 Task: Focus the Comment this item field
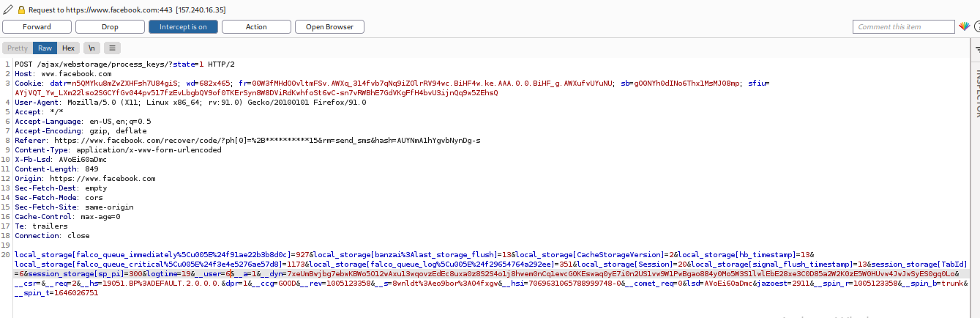tap(904, 27)
